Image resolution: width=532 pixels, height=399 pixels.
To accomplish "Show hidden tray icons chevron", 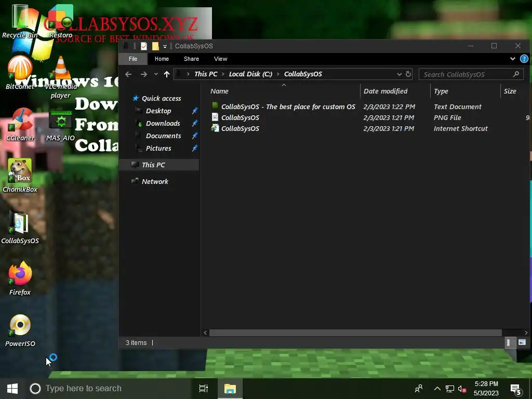I will [x=437, y=389].
